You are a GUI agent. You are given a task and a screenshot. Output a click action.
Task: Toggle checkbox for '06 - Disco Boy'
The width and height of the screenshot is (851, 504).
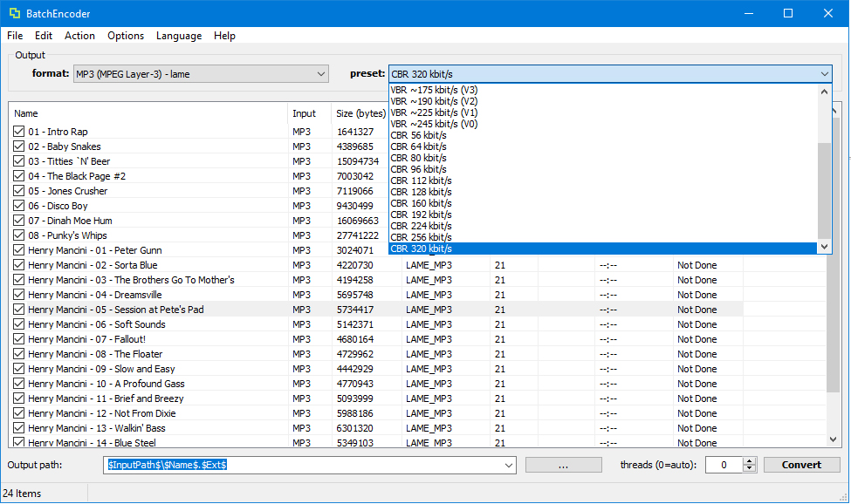coord(19,206)
